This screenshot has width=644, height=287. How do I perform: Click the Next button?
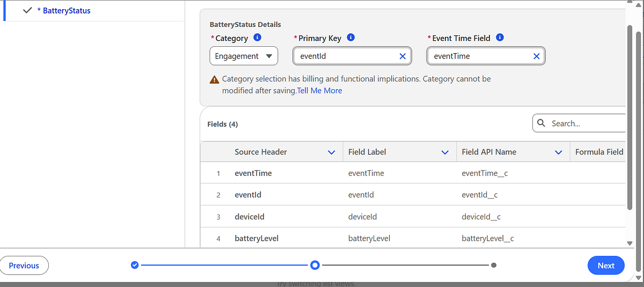tap(606, 265)
